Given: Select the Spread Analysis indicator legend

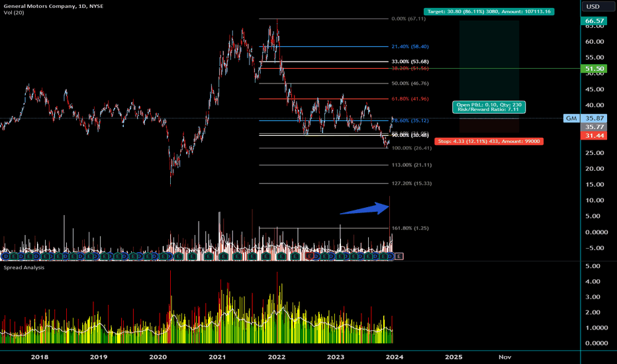Looking at the screenshot, I should pyautogui.click(x=24, y=267).
